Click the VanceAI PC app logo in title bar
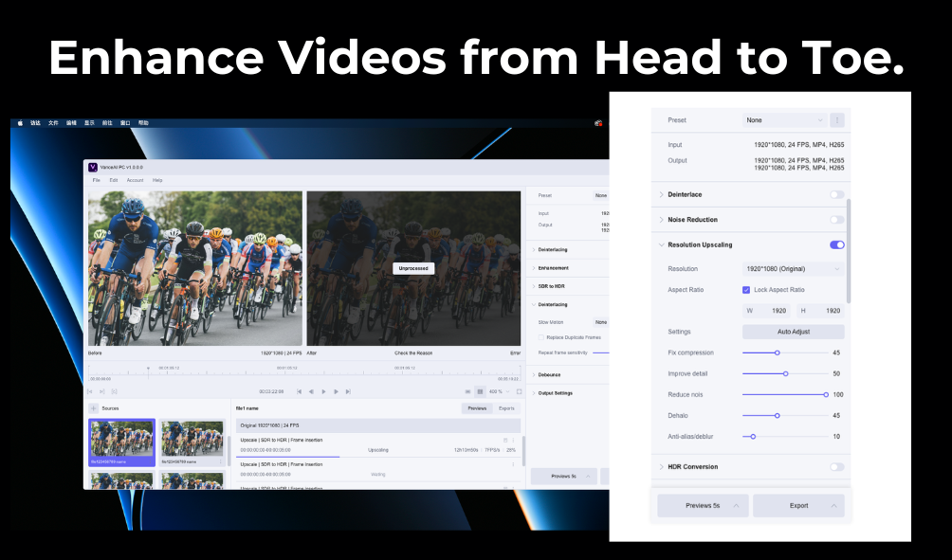Screen dimensions: 952x560 pyautogui.click(x=93, y=167)
